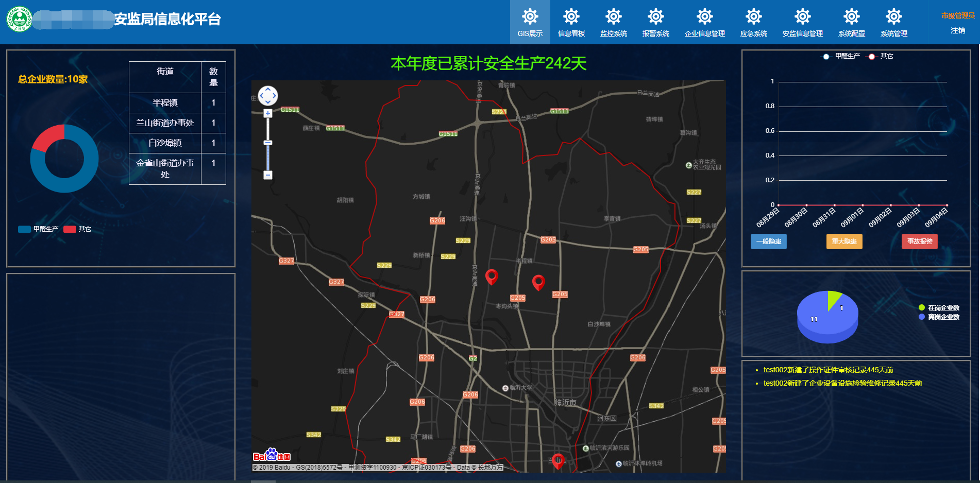Open the 安监信息管理 menu
Viewport: 980px width, 483px height.
click(x=802, y=22)
